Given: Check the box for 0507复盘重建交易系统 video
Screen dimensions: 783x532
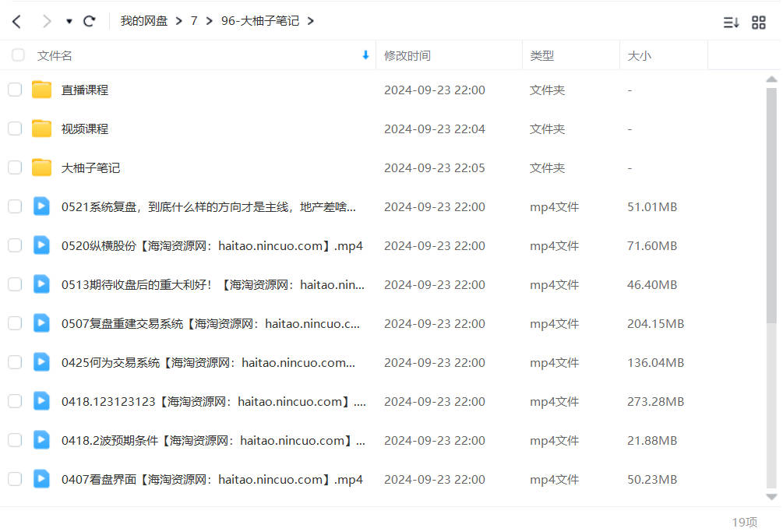Looking at the screenshot, I should pos(15,323).
